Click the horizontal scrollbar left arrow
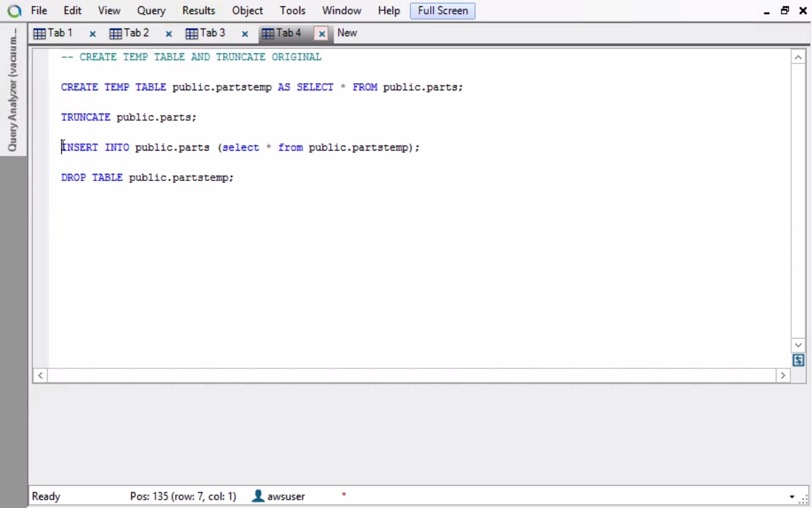The height and width of the screenshot is (508, 812). point(41,375)
